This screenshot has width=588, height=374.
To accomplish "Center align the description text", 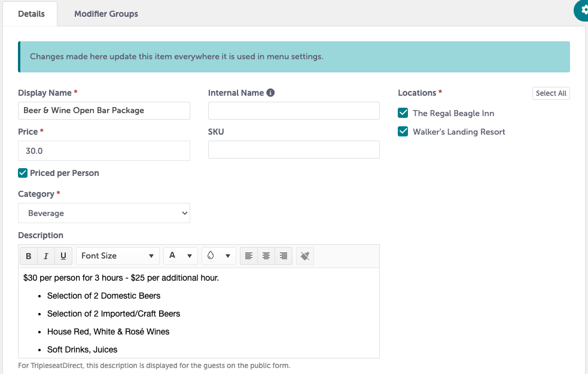I will coord(266,256).
